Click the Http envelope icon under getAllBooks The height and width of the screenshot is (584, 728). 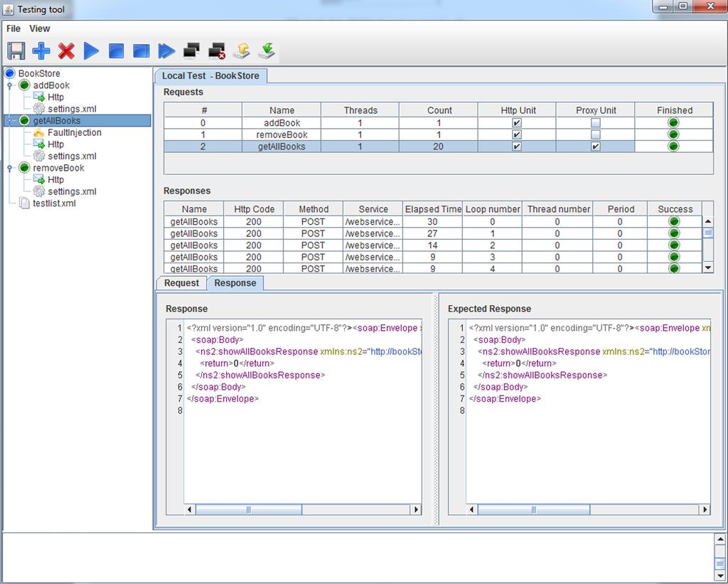click(39, 144)
